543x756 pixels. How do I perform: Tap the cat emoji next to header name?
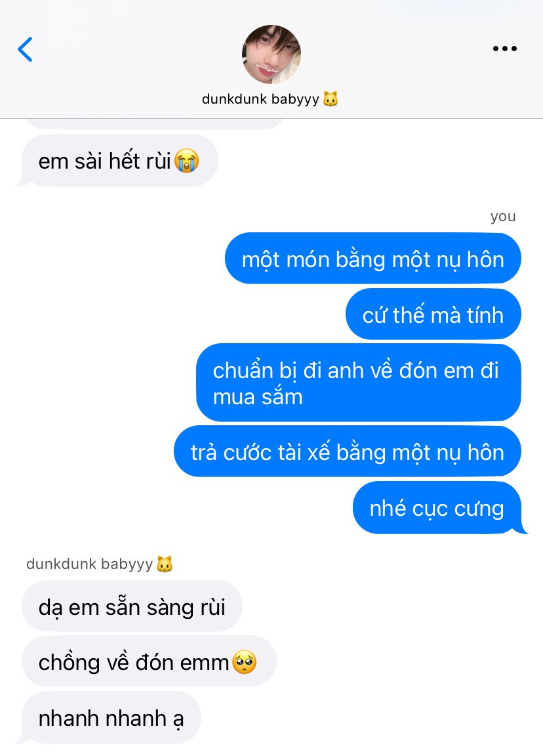[331, 99]
